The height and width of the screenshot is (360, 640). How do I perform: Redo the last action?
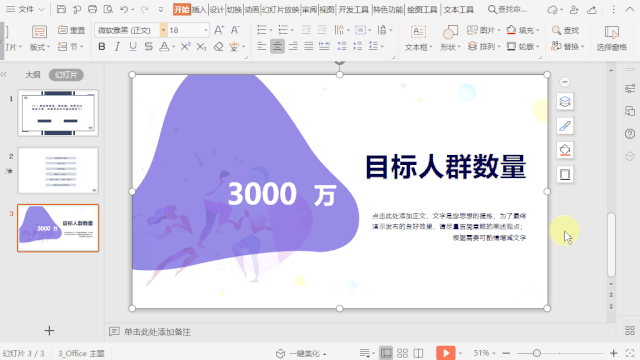click(x=144, y=9)
